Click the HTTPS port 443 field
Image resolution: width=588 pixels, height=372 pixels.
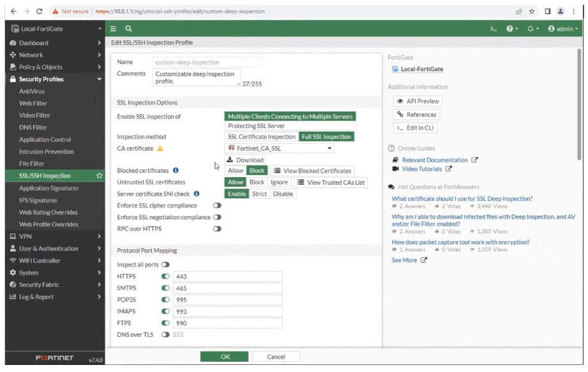(228, 276)
